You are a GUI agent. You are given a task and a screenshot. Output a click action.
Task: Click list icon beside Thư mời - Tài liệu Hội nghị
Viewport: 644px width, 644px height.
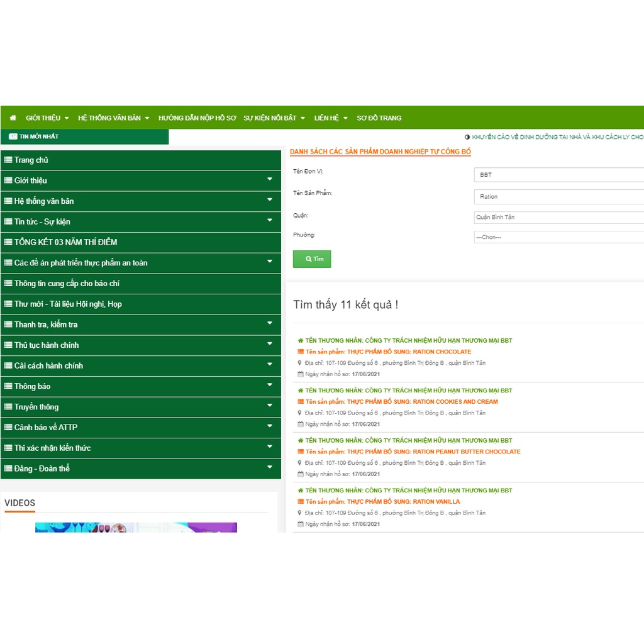8,304
